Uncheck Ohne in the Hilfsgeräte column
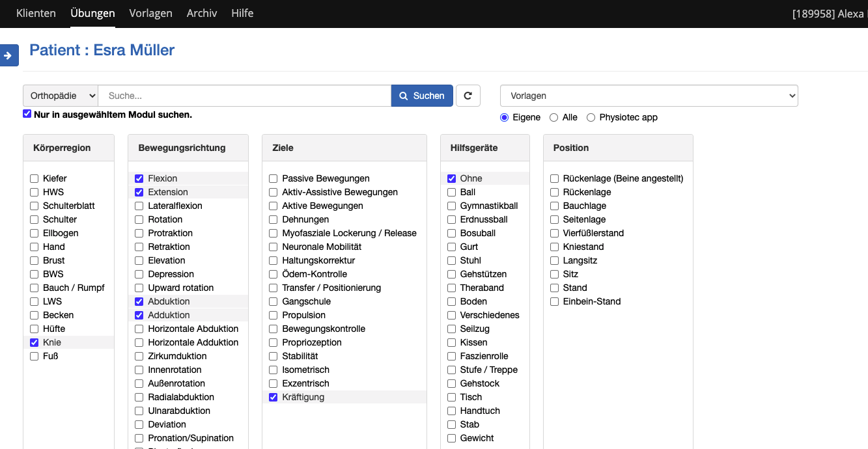The height and width of the screenshot is (449, 868). pyautogui.click(x=451, y=178)
